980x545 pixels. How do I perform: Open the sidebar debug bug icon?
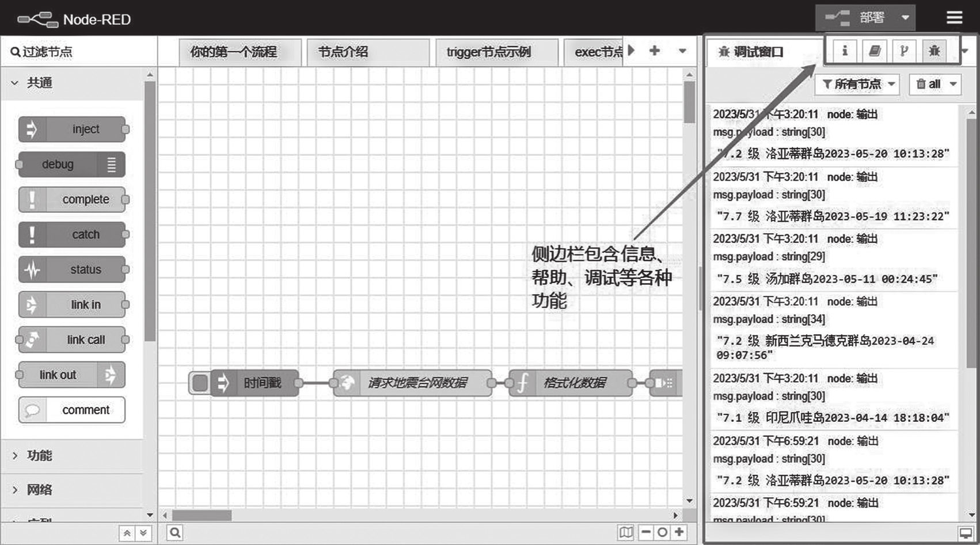[934, 51]
